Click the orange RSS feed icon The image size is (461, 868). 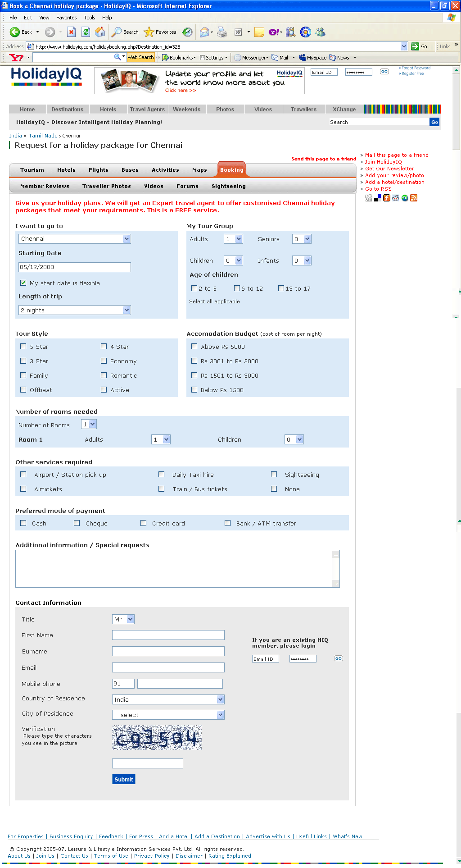[x=414, y=198]
